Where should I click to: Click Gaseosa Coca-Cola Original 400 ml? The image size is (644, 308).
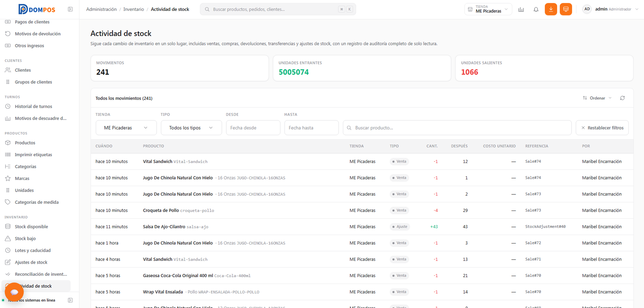point(178,275)
